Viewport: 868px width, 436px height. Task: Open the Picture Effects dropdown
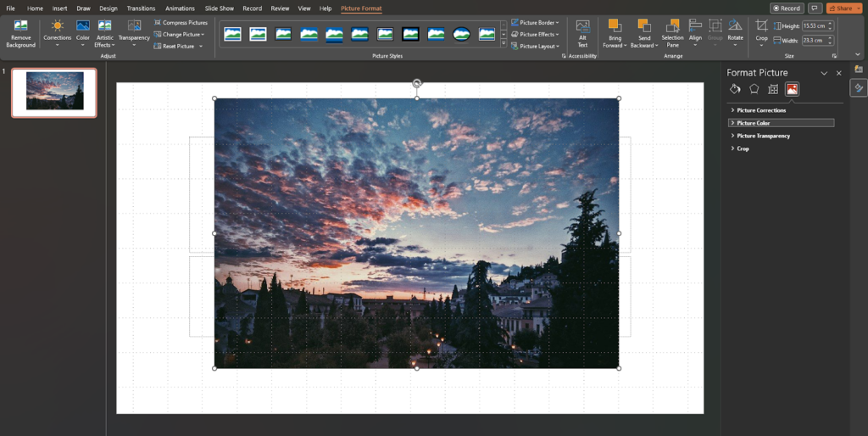535,35
